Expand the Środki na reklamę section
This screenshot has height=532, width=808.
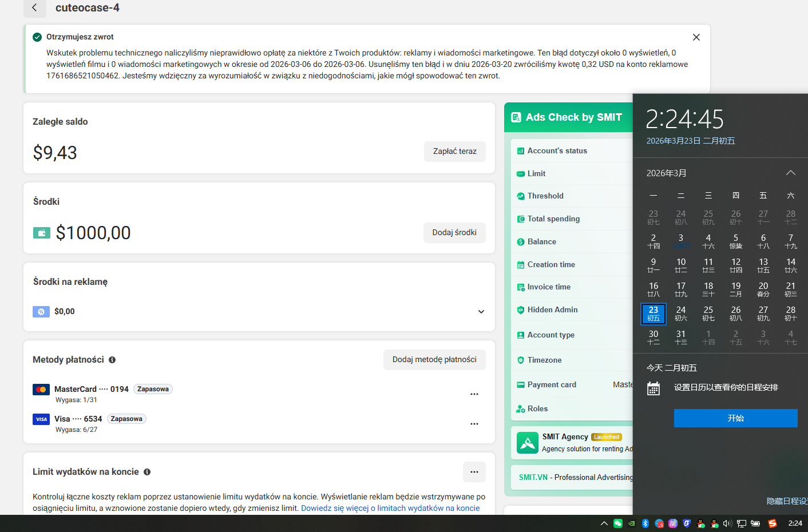click(481, 312)
